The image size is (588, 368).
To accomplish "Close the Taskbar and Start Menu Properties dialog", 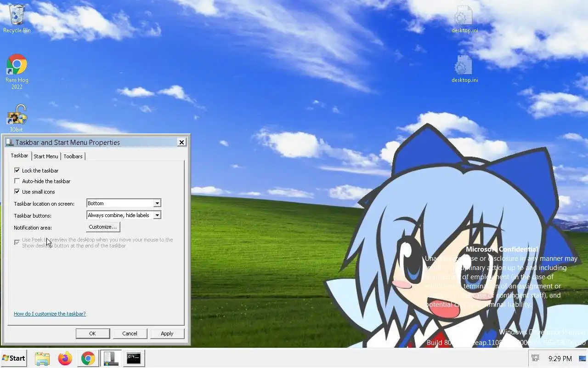I will 181,143.
